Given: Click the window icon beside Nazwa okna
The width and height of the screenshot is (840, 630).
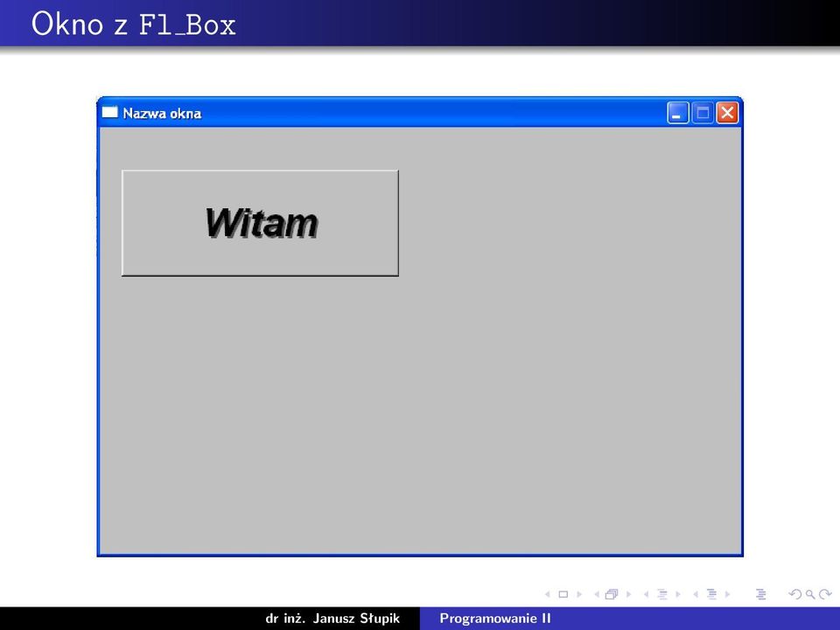Looking at the screenshot, I should (x=110, y=112).
